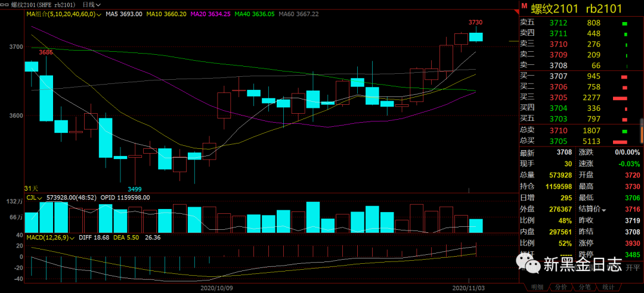Screen dimensions: 644x293
Task: Switch to the 分价 tab
Action: (561, 287)
